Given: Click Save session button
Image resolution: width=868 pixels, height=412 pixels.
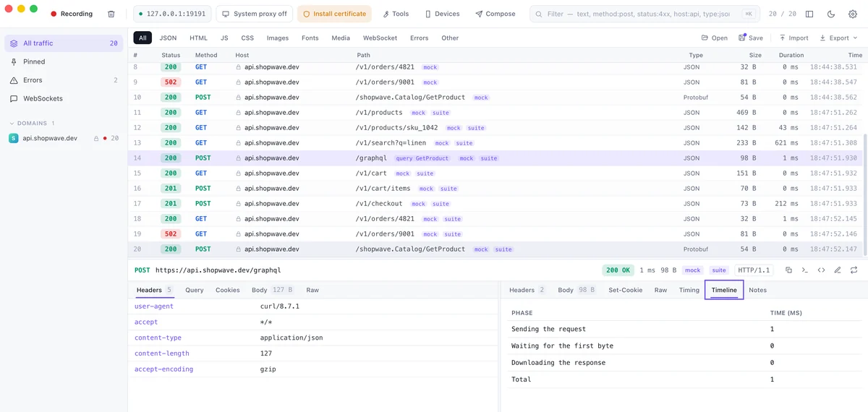Looking at the screenshot, I should (751, 38).
